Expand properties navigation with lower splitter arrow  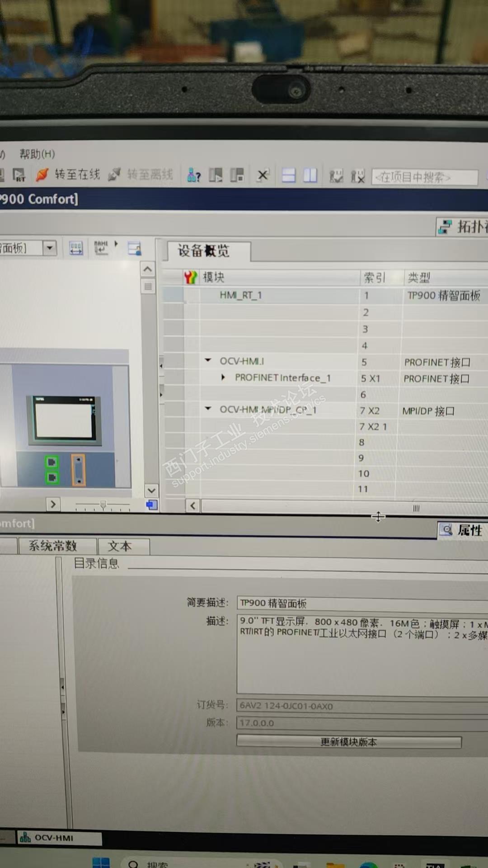coord(63,712)
